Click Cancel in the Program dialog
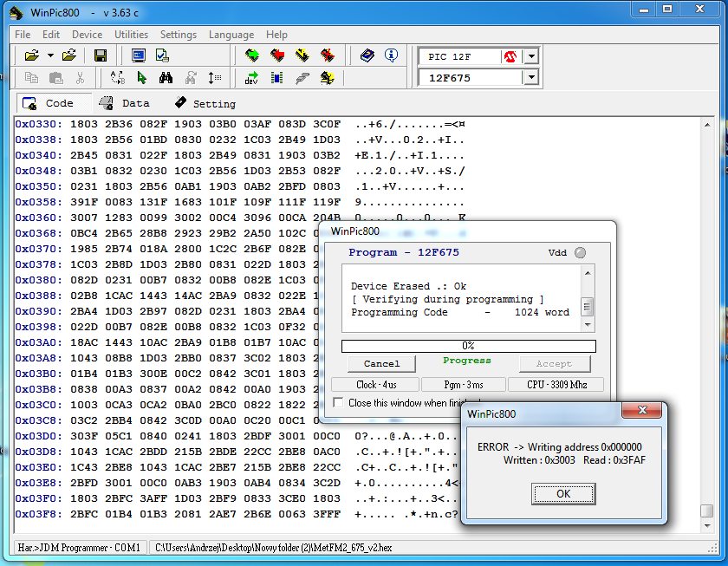 (x=381, y=363)
